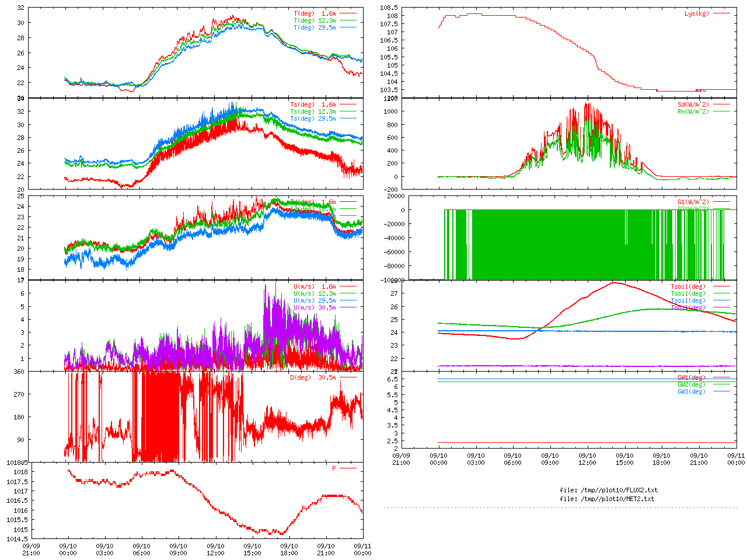The height and width of the screenshot is (560, 747).
Task: Select the green-line 'Tsoil(deg)' legend entry
Action: 688,294
